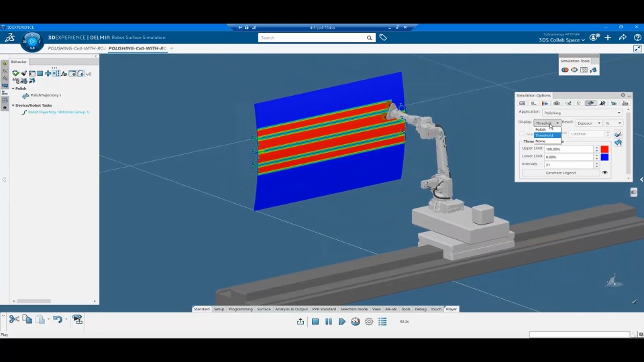
Task: Click the blue rectangle icon in Behavior toolbar
Action: [40, 74]
